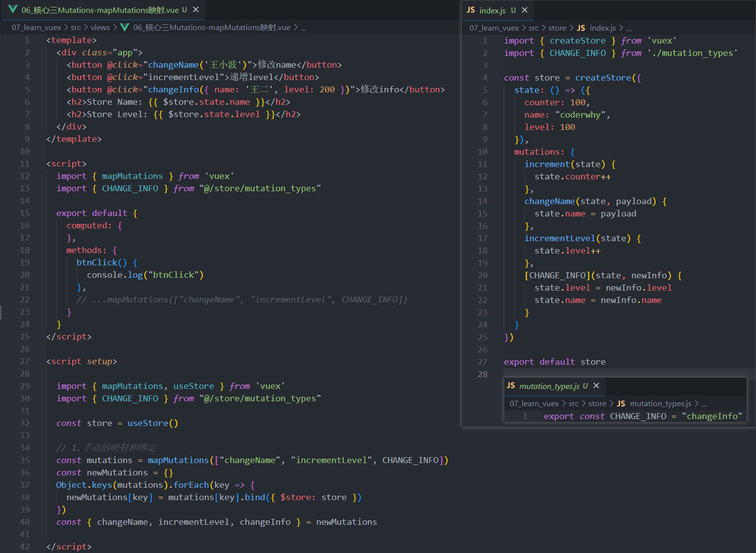Open the src breadcrumb in the Vue editor
The width and height of the screenshot is (756, 553).
(x=76, y=28)
